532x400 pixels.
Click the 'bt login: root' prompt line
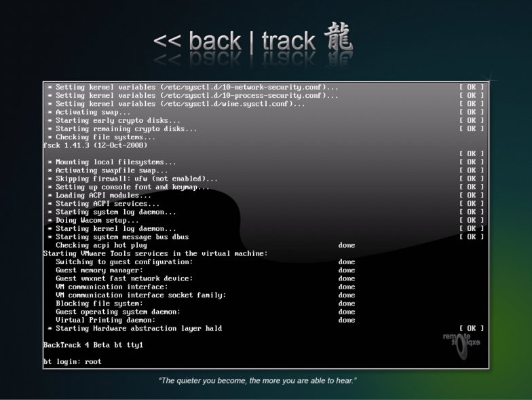[72, 361]
